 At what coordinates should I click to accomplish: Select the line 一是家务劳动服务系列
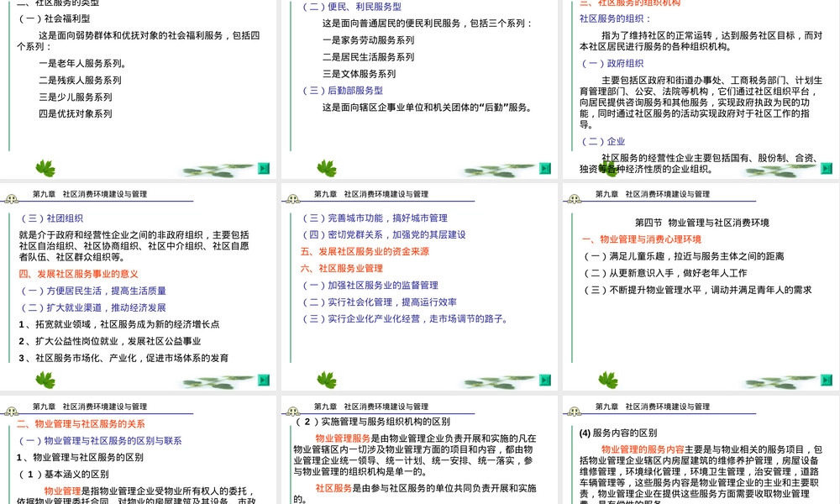tap(368, 40)
